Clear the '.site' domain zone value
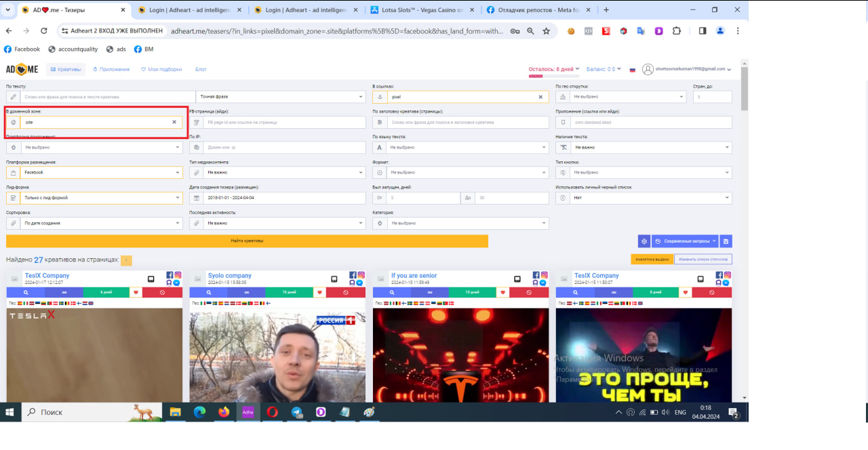 (x=174, y=123)
